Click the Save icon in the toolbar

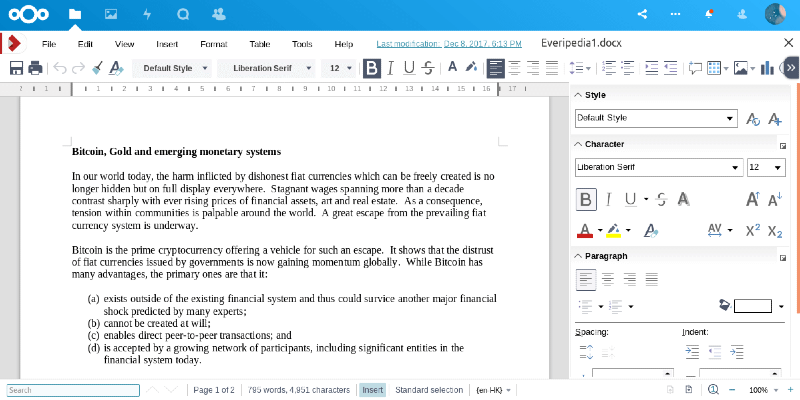tap(16, 68)
